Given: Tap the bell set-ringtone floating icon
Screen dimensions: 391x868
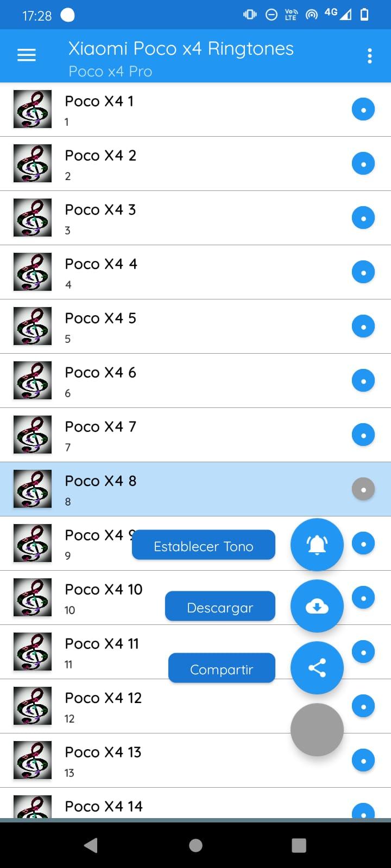Looking at the screenshot, I should (x=317, y=545).
